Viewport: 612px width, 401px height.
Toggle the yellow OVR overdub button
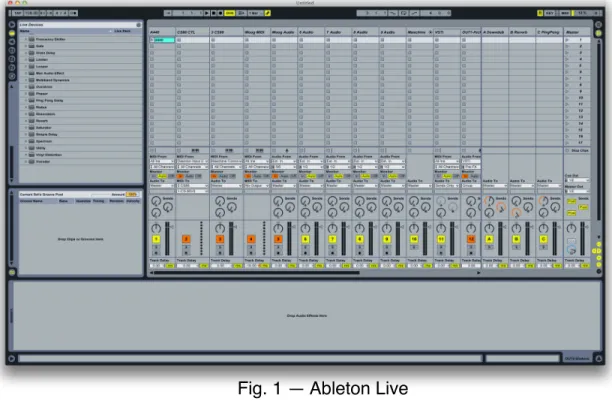[x=230, y=13]
